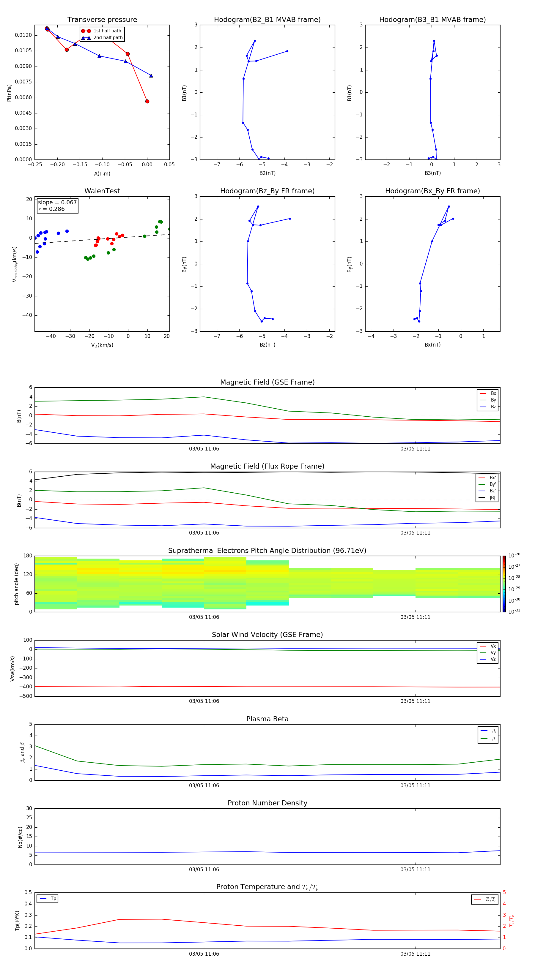The image size is (535, 980).
Task: Click the Vx entry in the velocity legend
Action: click(x=488, y=646)
